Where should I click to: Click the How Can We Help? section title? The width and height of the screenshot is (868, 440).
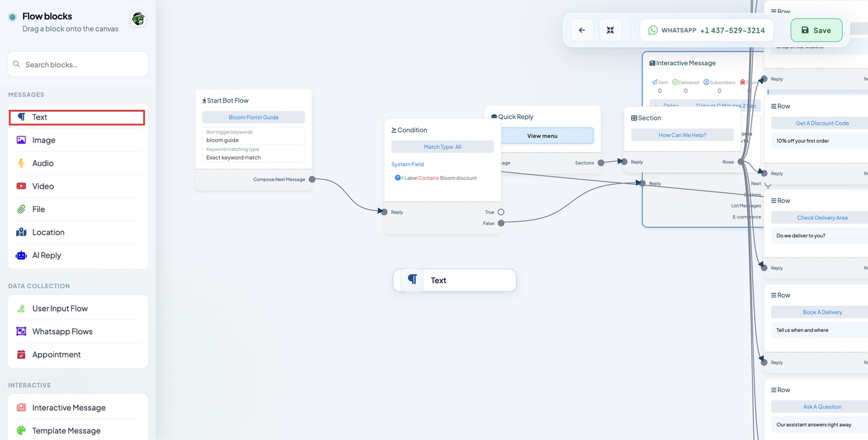(x=682, y=135)
